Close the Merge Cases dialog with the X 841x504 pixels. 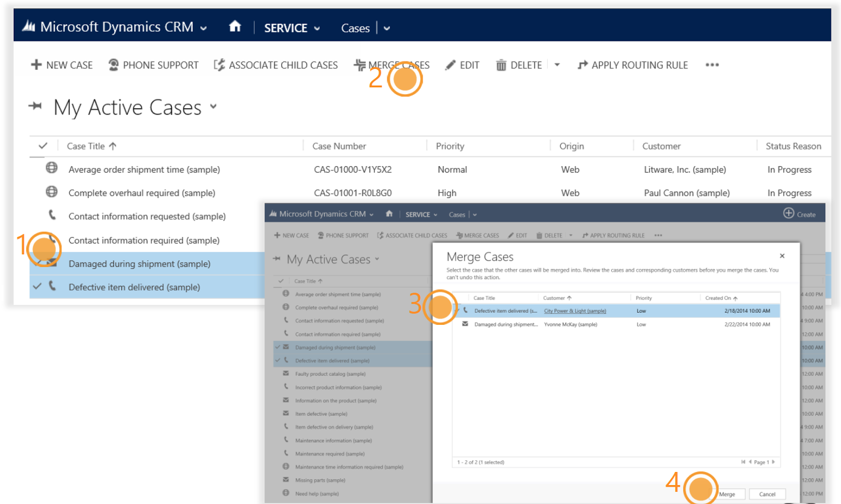point(782,256)
